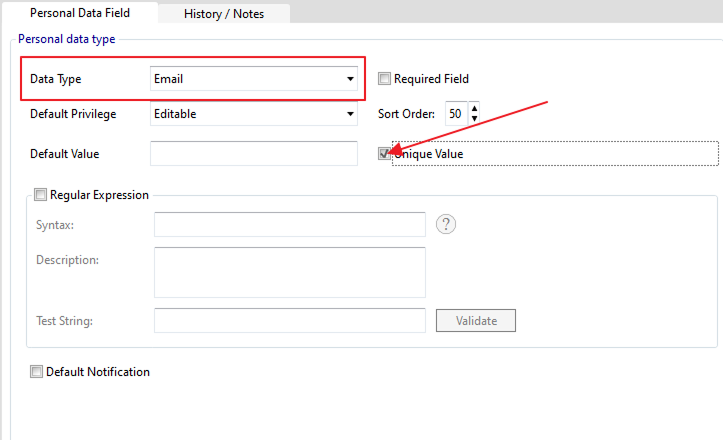Increase Sort Order with up arrow
Viewport: 723px width, 440px height.
coord(474,108)
